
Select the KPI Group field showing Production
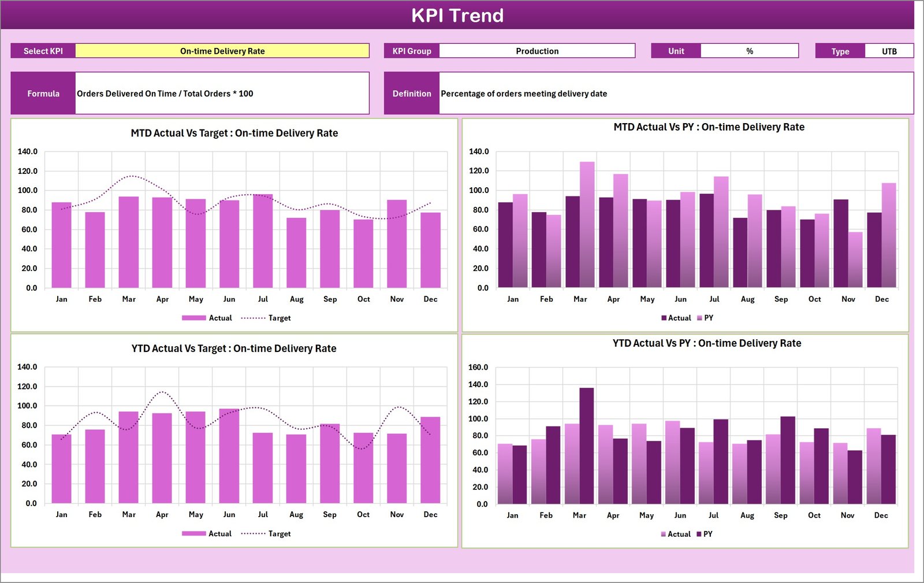[x=537, y=51]
